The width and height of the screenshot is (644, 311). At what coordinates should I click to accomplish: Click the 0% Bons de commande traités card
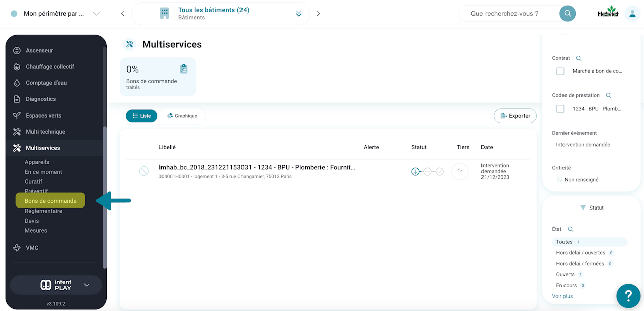pos(158,77)
